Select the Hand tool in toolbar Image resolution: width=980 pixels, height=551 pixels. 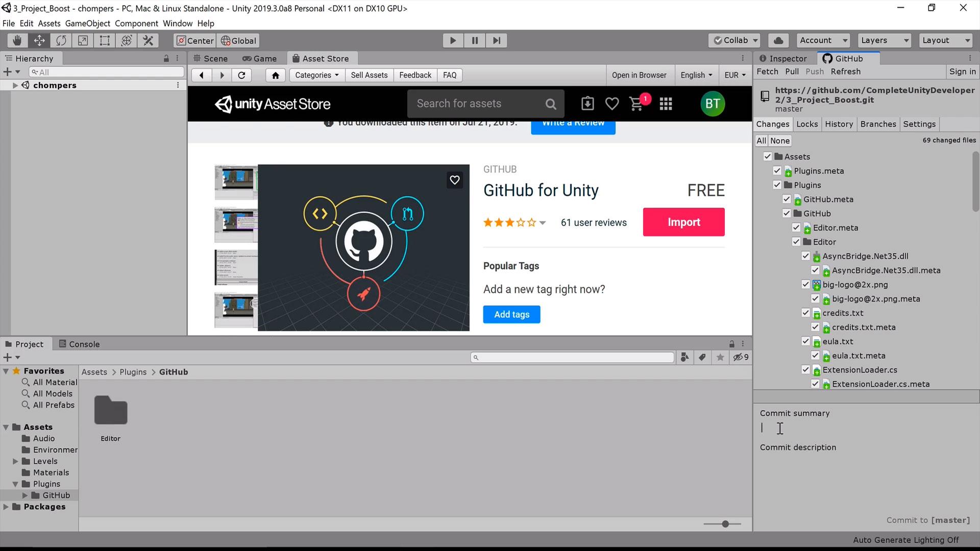pyautogui.click(x=17, y=40)
